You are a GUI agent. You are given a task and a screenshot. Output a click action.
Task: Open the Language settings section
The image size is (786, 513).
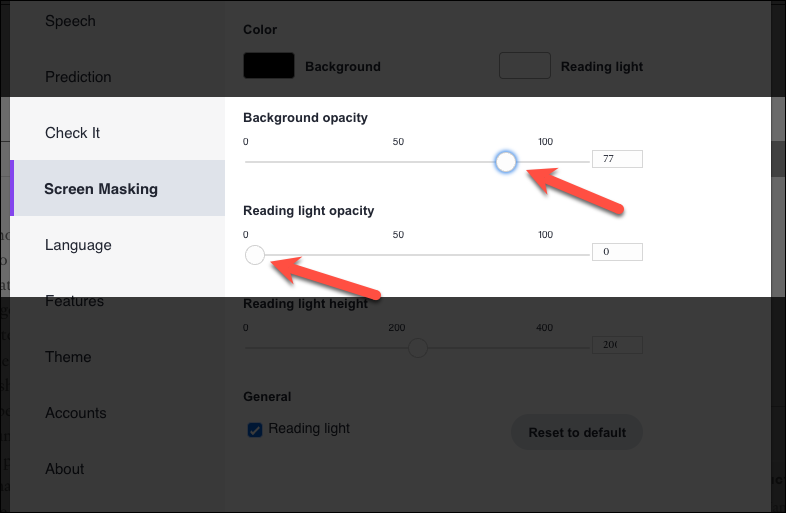[x=78, y=245]
